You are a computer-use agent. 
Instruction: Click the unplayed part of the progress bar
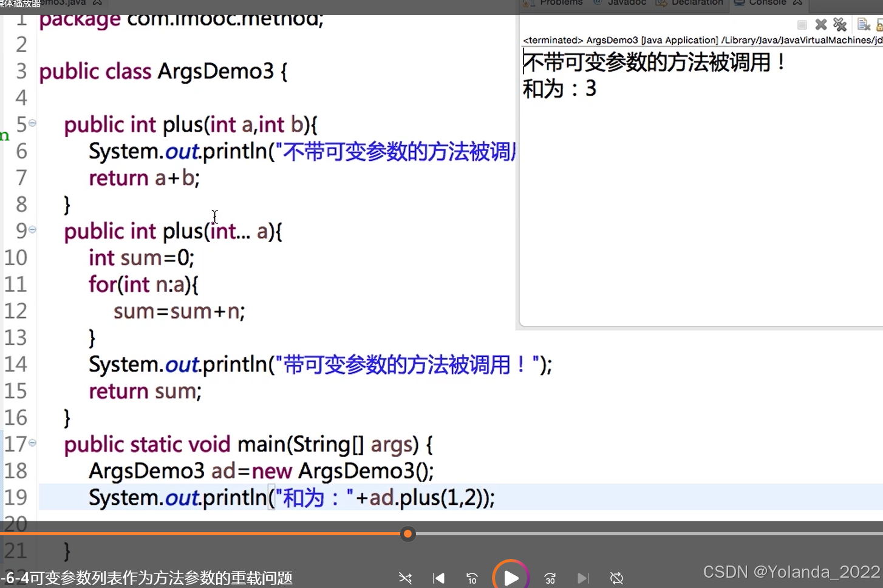click(649, 534)
